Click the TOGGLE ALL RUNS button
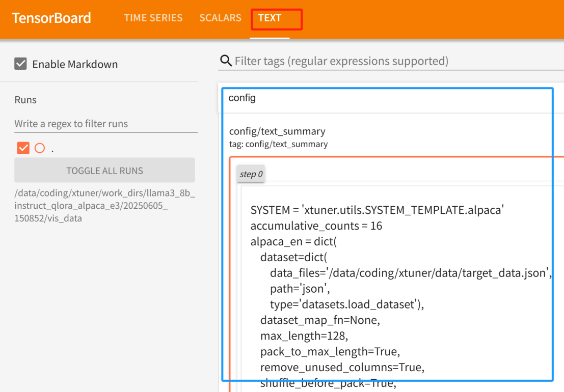The image size is (564, 392). [x=104, y=171]
